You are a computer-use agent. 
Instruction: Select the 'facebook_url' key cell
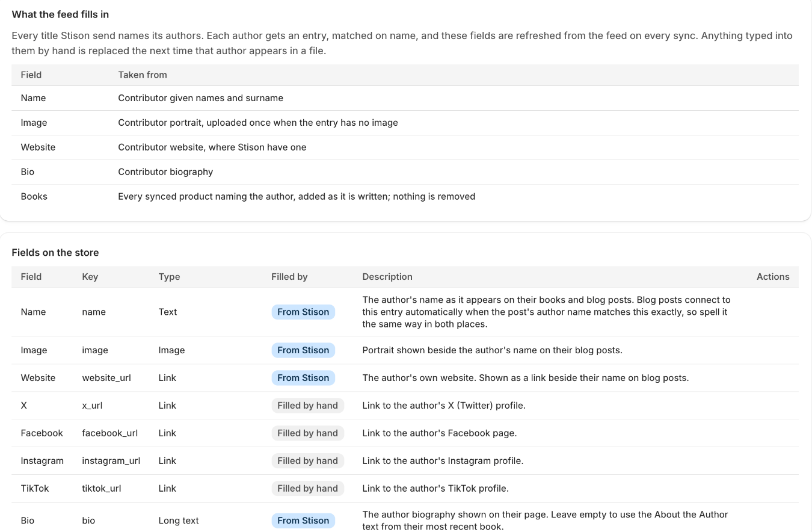pos(110,433)
